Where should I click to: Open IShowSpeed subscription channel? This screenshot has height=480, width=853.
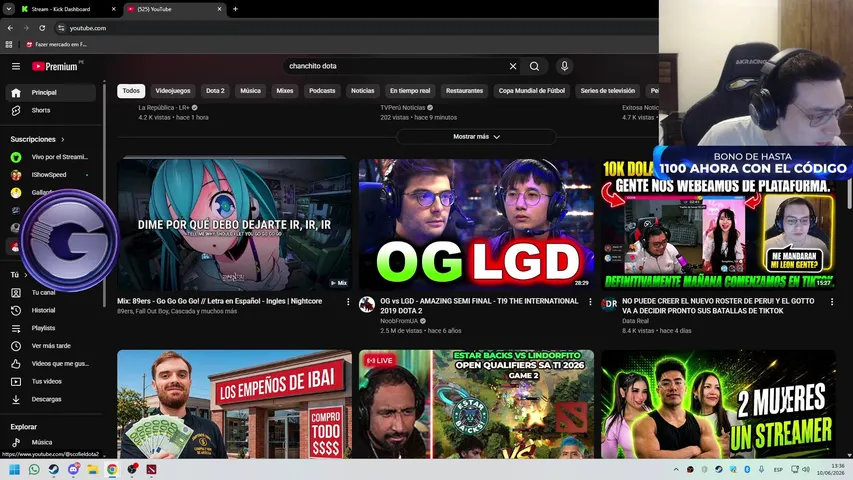(51, 175)
